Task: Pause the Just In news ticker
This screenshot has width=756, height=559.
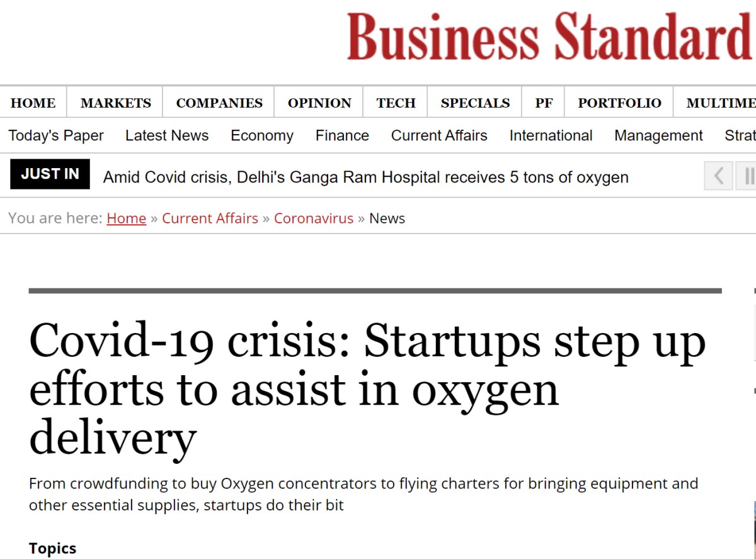Action: click(x=747, y=175)
